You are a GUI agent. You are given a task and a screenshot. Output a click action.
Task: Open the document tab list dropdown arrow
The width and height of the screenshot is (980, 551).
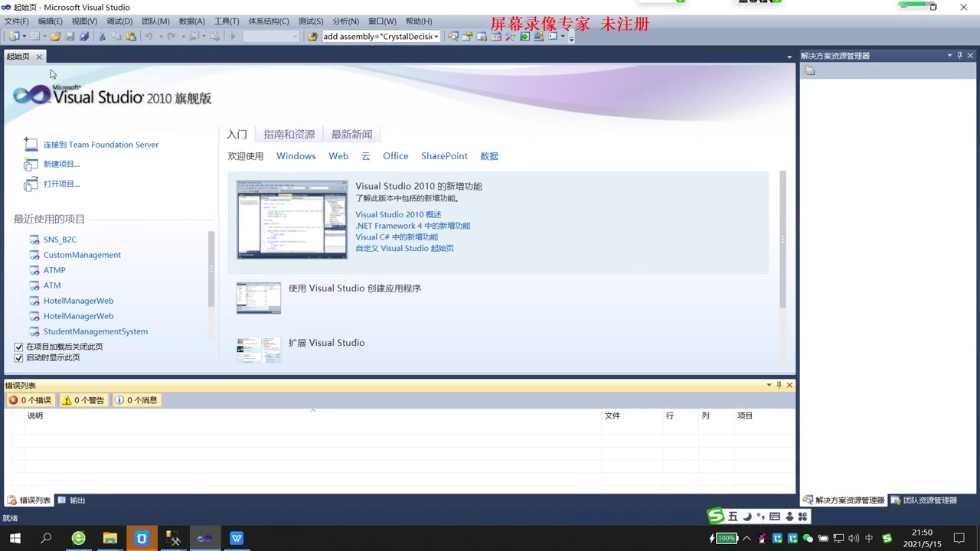point(789,57)
